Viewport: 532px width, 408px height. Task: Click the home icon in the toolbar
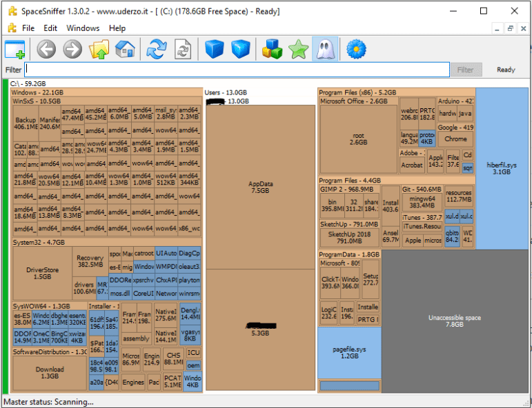125,49
